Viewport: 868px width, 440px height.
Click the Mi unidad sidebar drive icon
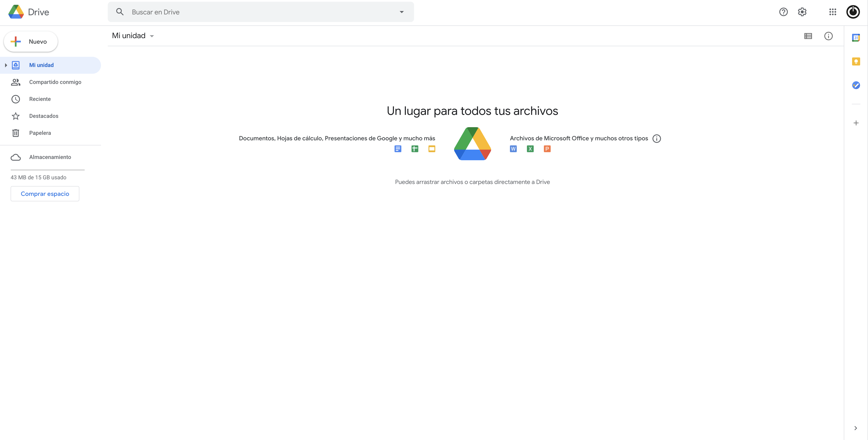point(15,65)
